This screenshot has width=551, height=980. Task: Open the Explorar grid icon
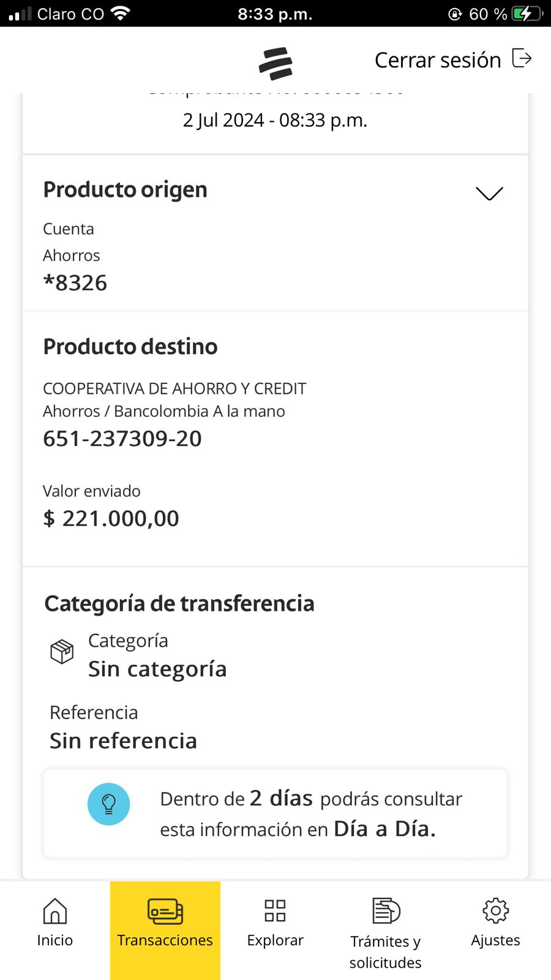click(275, 911)
